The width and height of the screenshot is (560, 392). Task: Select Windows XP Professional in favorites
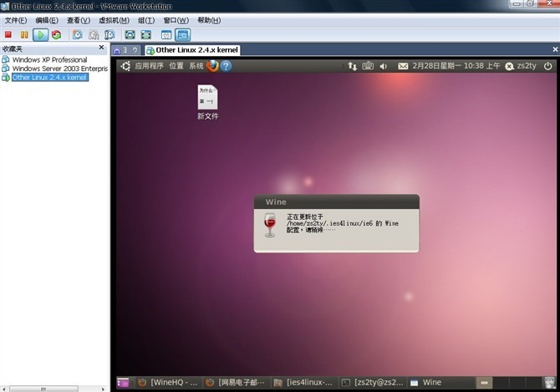tap(49, 59)
